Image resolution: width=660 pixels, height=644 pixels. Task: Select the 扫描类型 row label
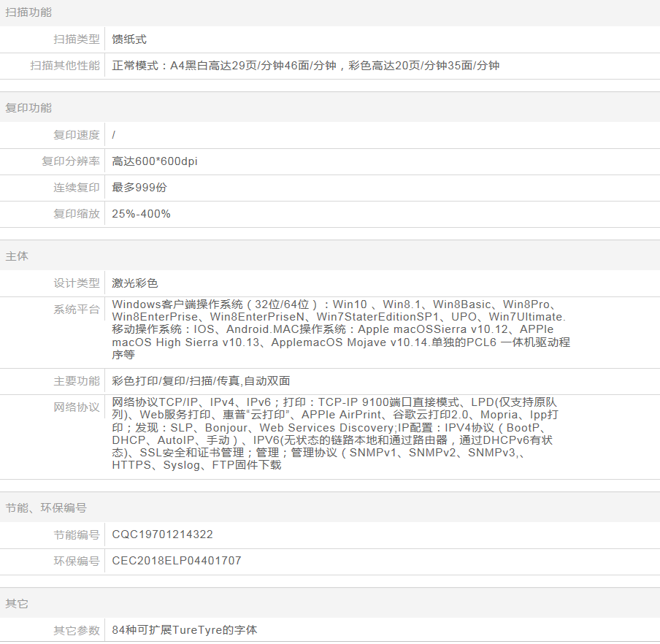76,39
